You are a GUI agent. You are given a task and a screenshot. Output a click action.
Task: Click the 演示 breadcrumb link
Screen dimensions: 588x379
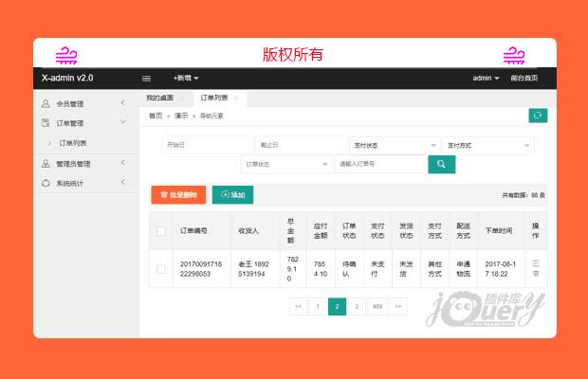coord(181,116)
